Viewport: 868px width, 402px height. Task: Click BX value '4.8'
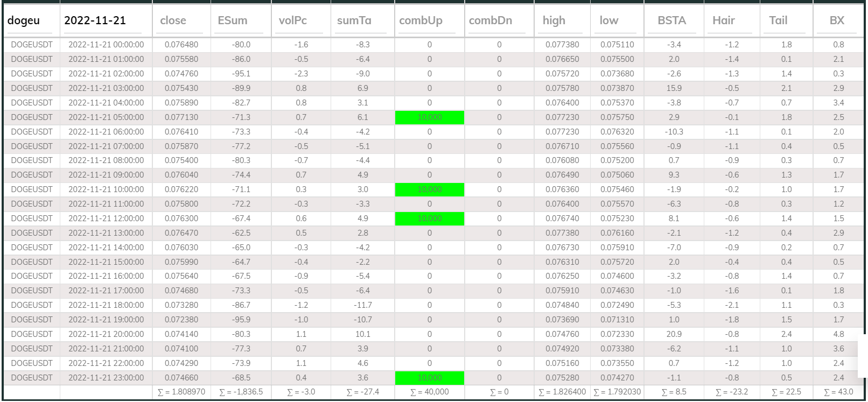(x=838, y=334)
